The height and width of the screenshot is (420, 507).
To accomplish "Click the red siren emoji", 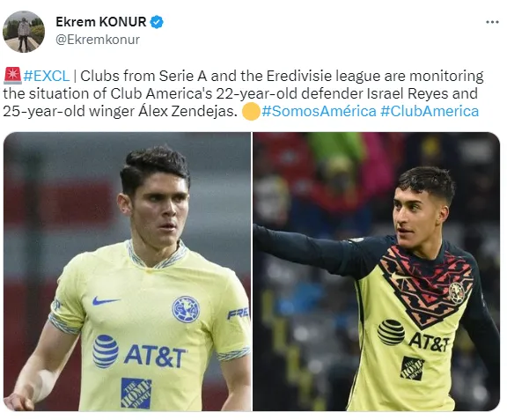I will click(12, 76).
